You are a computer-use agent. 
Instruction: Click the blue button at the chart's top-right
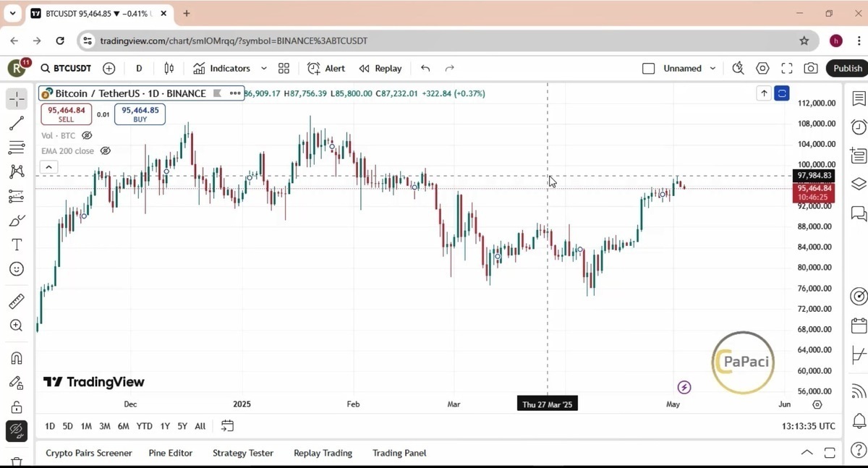tap(782, 93)
